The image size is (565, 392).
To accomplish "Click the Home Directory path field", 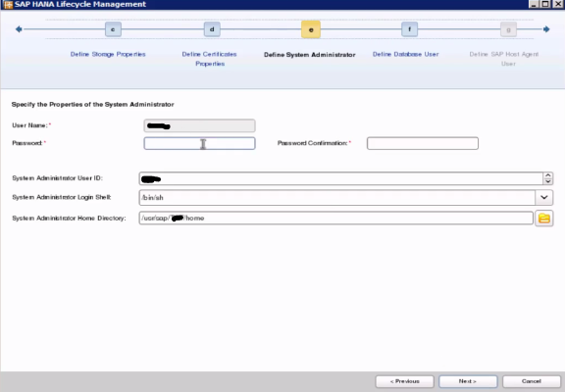I will [x=335, y=219].
